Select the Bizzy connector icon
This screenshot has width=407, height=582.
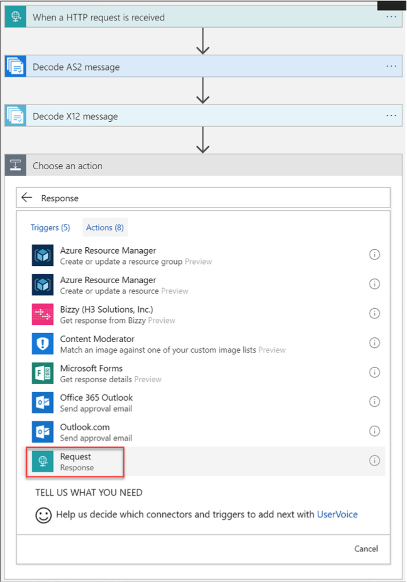click(43, 314)
